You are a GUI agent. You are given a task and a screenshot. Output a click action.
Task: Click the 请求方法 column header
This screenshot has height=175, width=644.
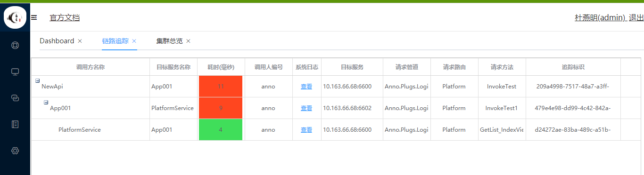point(502,67)
